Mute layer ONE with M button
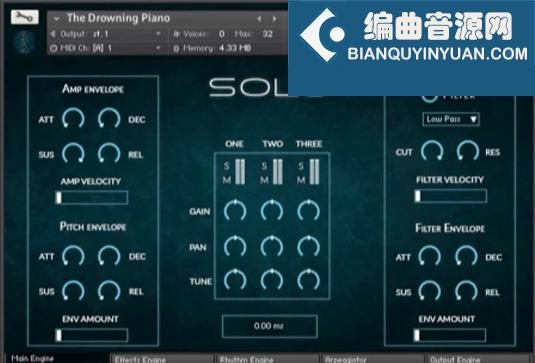 coord(227,180)
